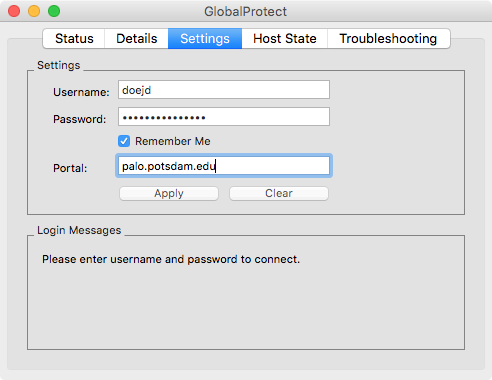Click the Portal field with palo.potsdam.edu

click(224, 166)
